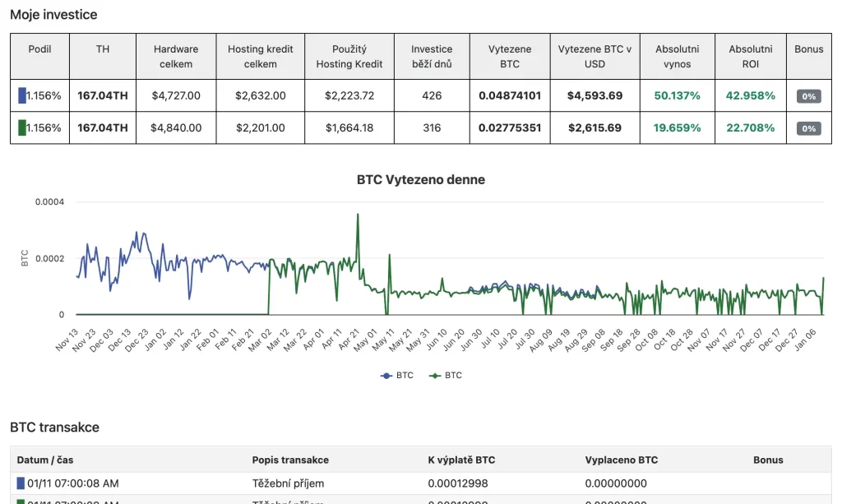The height and width of the screenshot is (504, 842).
Task: Click the $2,201.00 hosting credit value
Action: 261,127
